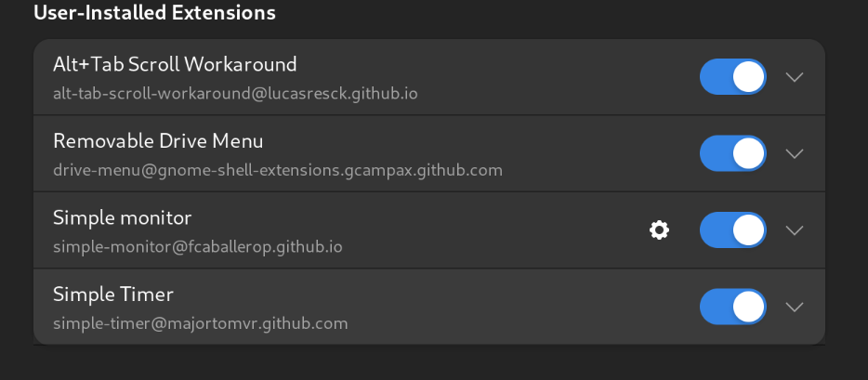Disable the Alt+Tab Scroll Workaround extension

tap(733, 77)
